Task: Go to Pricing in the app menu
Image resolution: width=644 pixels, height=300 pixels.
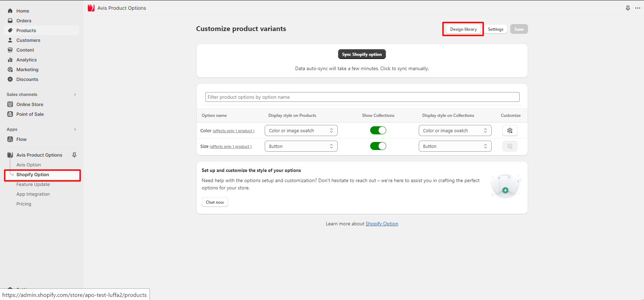Action: 24,204
